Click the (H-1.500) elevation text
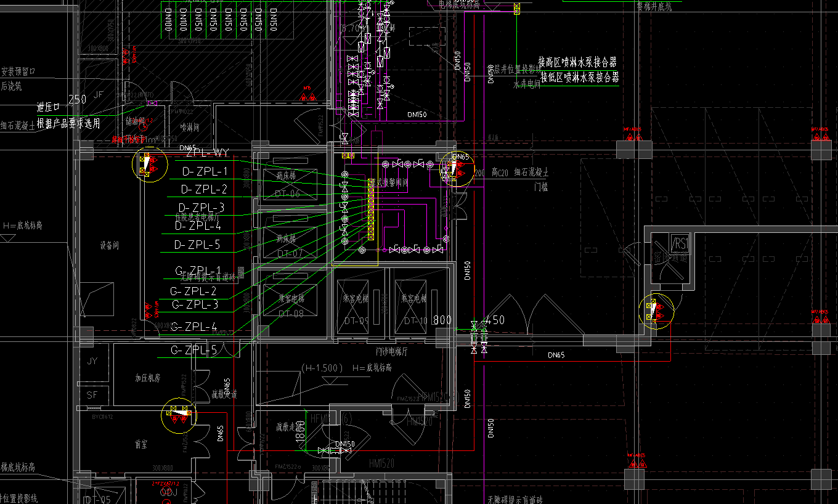This screenshot has height=504, width=838. (321, 368)
